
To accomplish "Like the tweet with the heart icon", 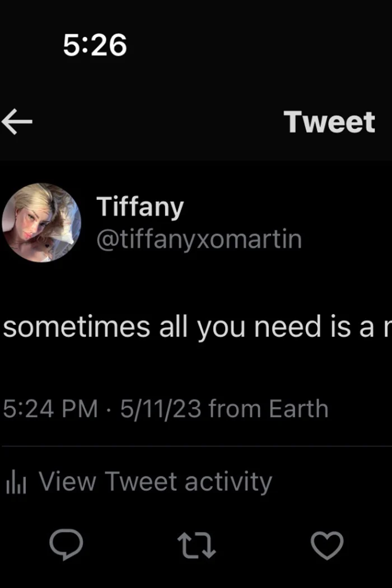I will (x=327, y=545).
